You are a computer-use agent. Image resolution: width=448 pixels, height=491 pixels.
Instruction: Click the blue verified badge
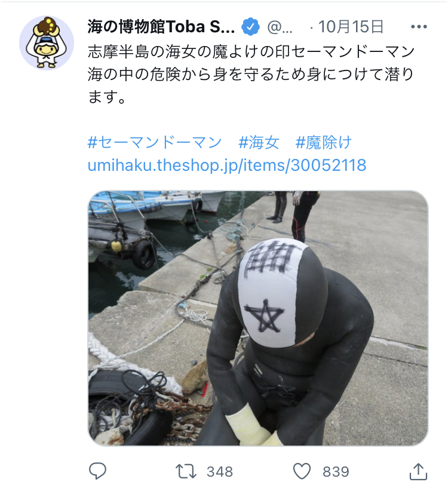tap(250, 27)
